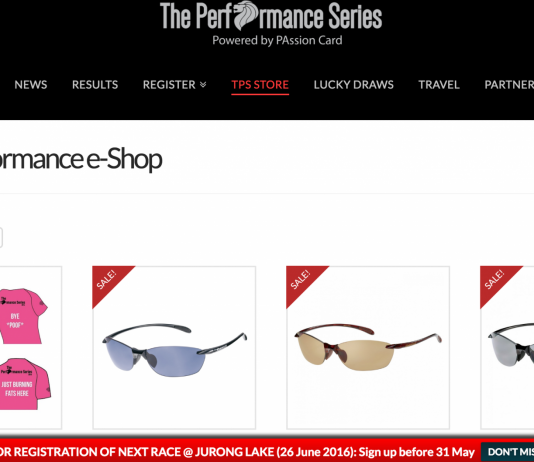534x462 pixels.
Task: Click the DON'T MISS button on banner
Action: point(507,452)
